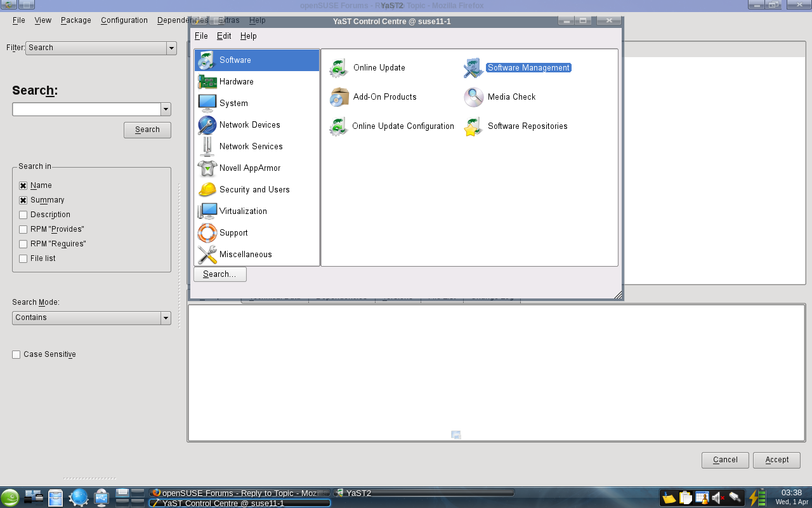This screenshot has width=812, height=508.
Task: Enable RPM "Requires" checkbox
Action: pos(23,244)
